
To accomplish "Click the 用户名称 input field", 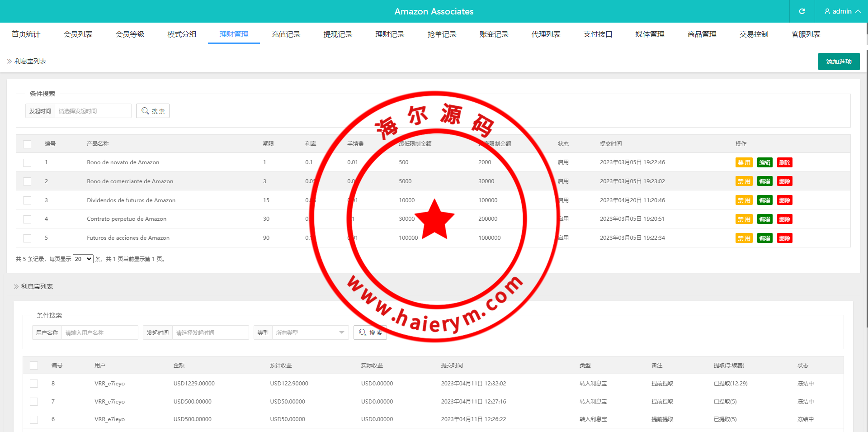I will 99,332.
